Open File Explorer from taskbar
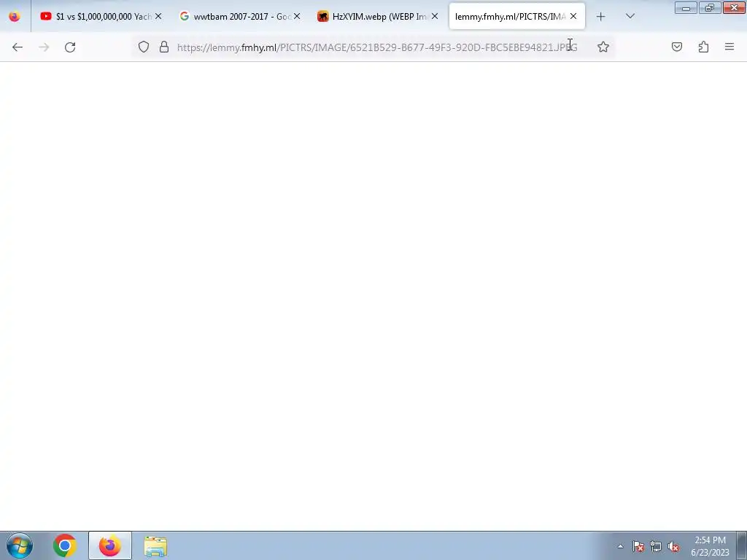The height and width of the screenshot is (560, 747). [155, 546]
